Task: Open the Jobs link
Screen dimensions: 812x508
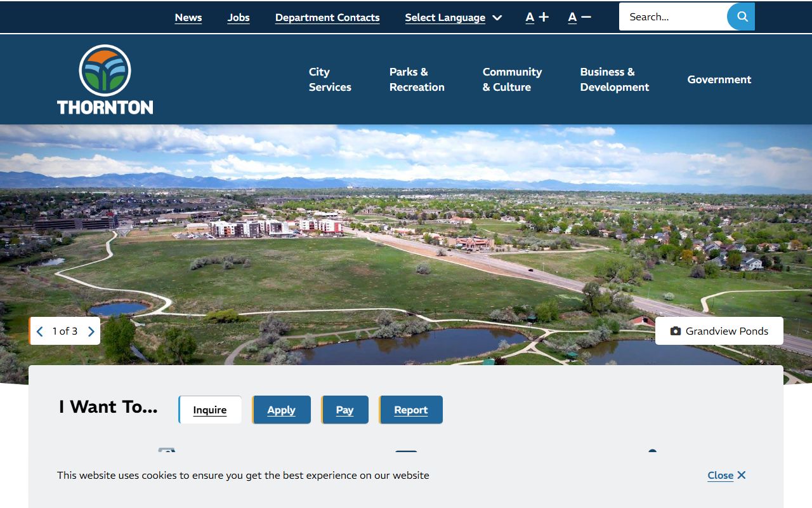Action: tap(239, 18)
